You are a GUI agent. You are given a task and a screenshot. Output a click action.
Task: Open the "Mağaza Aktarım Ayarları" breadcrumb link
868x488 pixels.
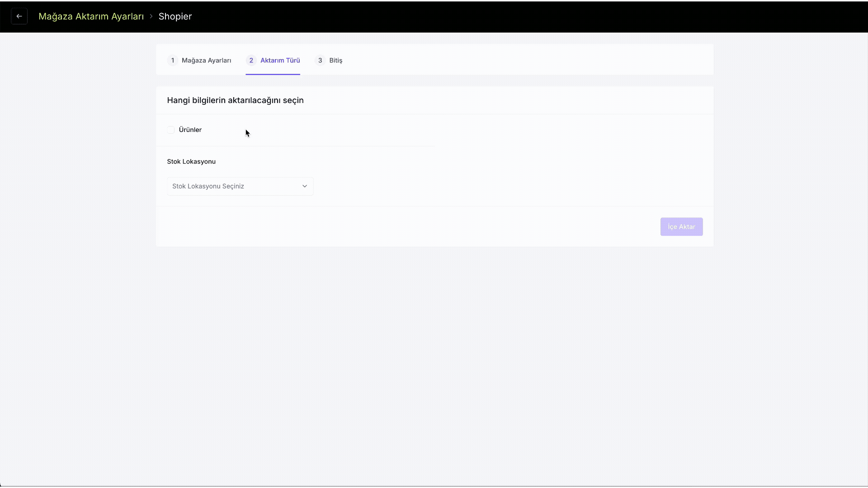[91, 16]
